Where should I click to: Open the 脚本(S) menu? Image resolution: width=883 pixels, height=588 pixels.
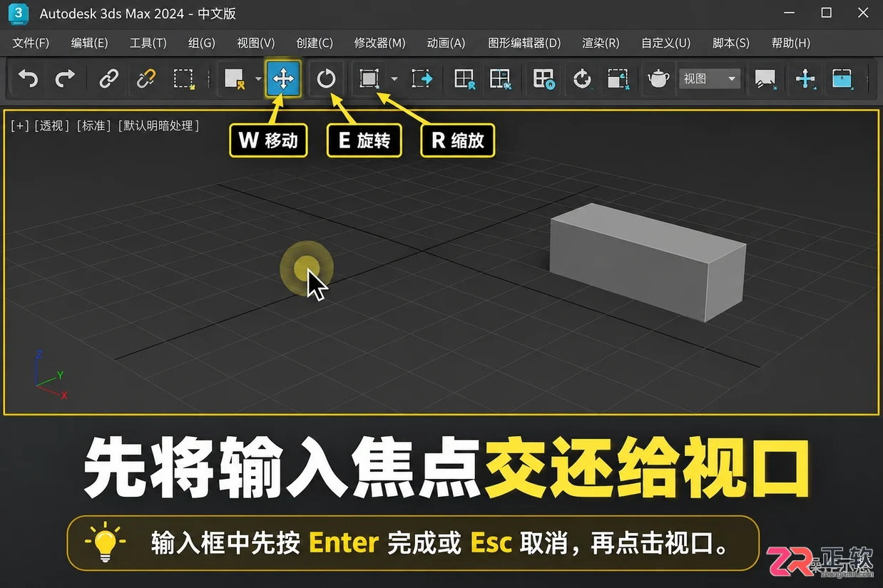coord(731,43)
